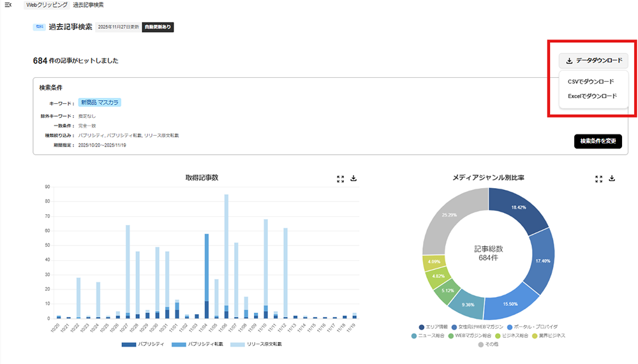Screen dimensions: 638x364
Task: Click the 10/27 bar in chart
Action: tap(128, 272)
